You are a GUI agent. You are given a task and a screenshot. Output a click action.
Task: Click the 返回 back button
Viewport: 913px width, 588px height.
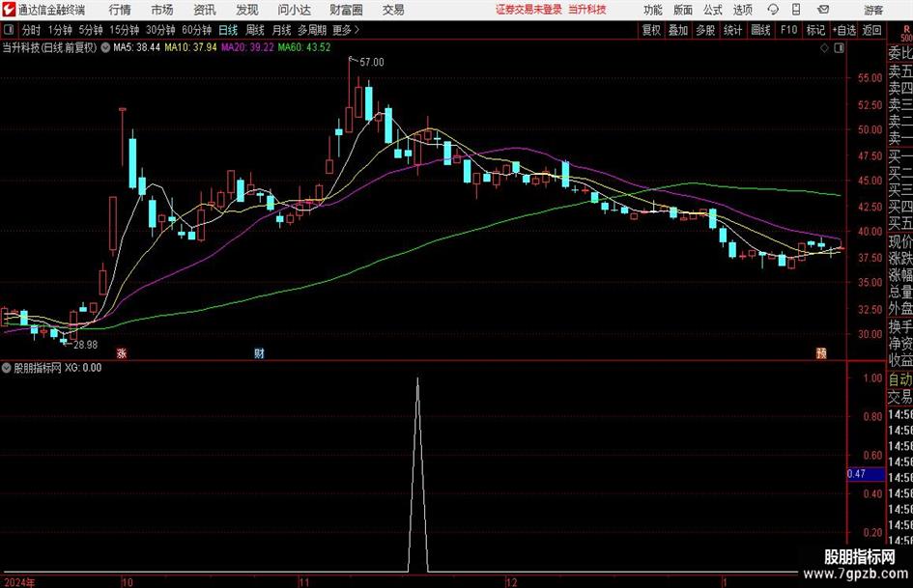(871, 30)
